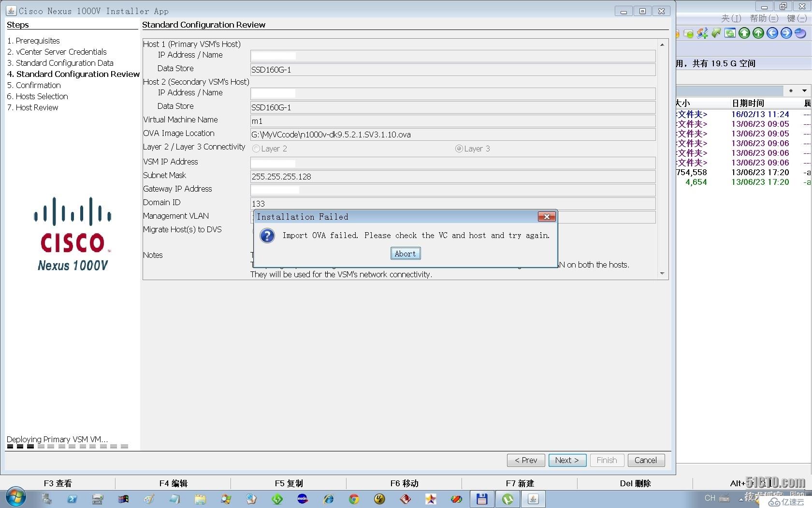Select the Layer 3 radio button
The image size is (812, 508).
pyautogui.click(x=459, y=149)
